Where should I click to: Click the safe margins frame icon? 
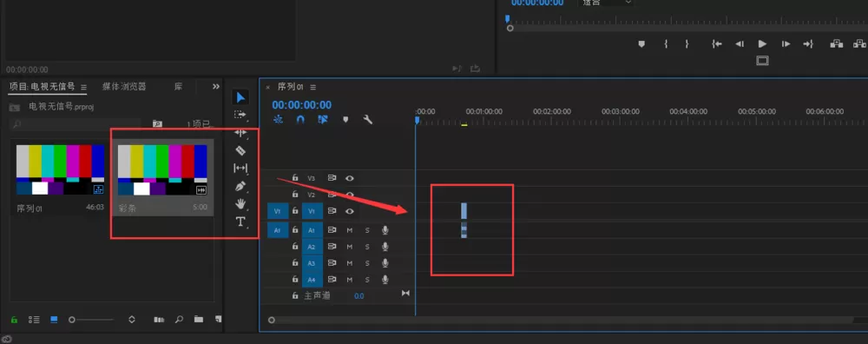pyautogui.click(x=762, y=61)
